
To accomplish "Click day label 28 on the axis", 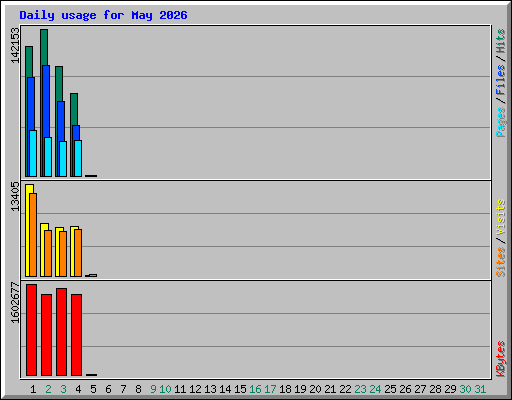I will 435,389.
